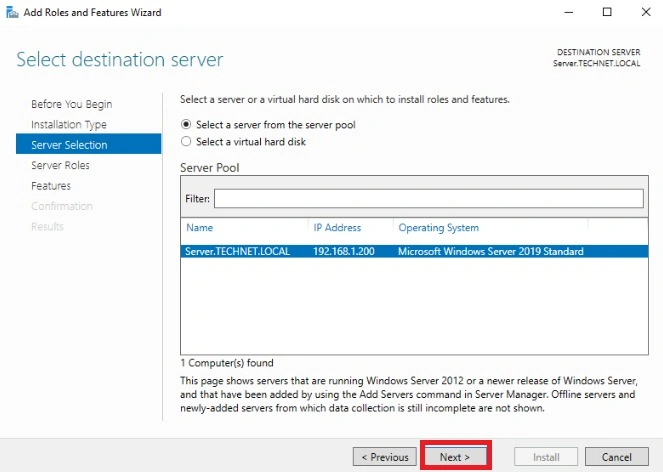Viewport: 663px width, 472px height.
Task: Click the Next button
Action: 455,457
